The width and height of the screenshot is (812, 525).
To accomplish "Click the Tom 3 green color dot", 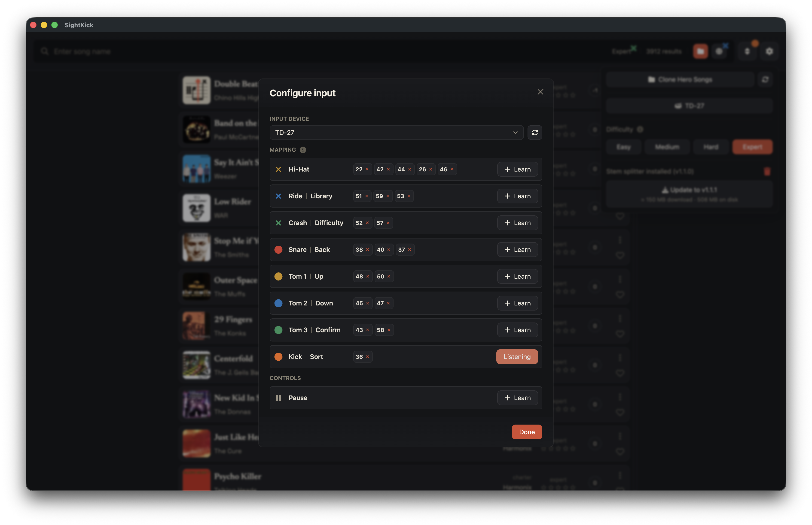I will tap(278, 330).
